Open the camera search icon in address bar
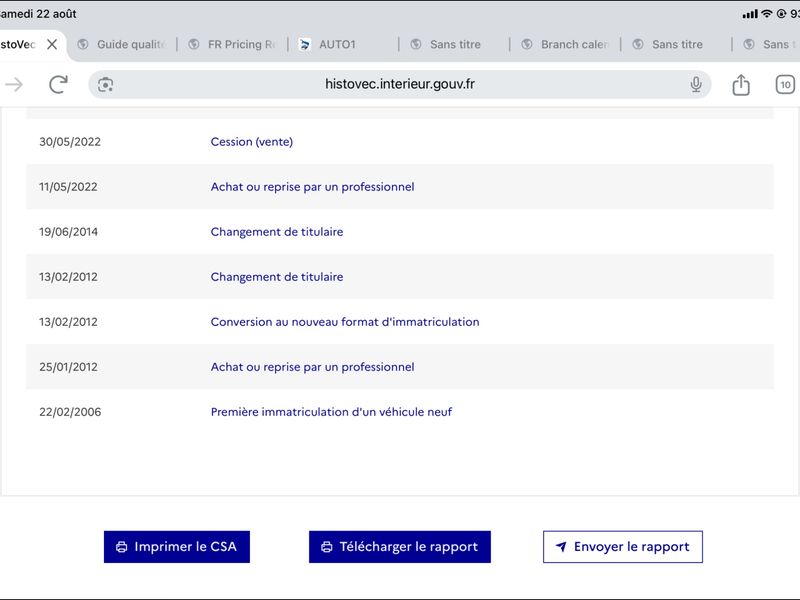Image resolution: width=800 pixels, height=600 pixels. pyautogui.click(x=106, y=84)
